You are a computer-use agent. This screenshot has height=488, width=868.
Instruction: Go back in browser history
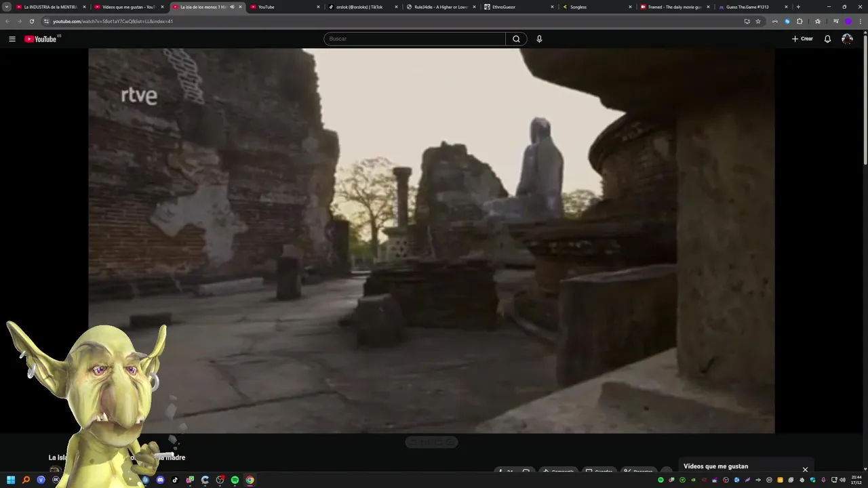click(7, 21)
